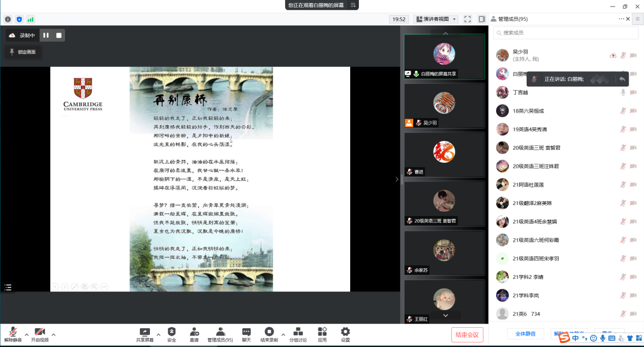Open 设置 settings gear in toolbar
This screenshot has height=347, width=644.
345,334
